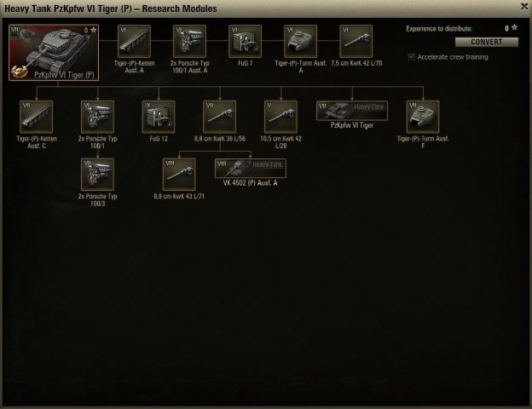
Task: Select the 2x Porsche Typ 100/1 Ausf. A engine icon
Action: [189, 41]
